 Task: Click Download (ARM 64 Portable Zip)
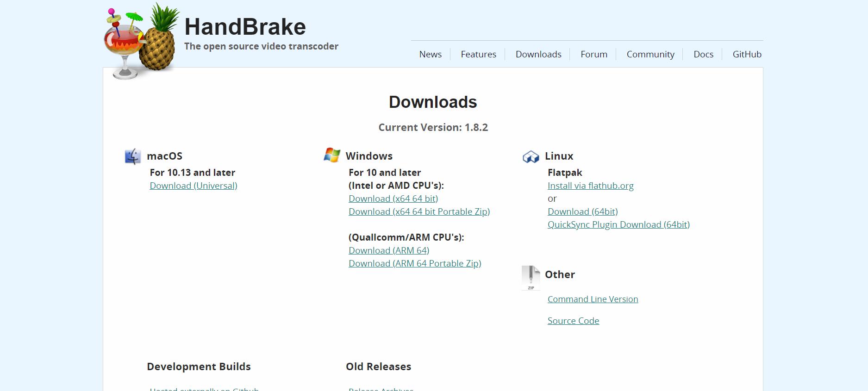click(415, 263)
